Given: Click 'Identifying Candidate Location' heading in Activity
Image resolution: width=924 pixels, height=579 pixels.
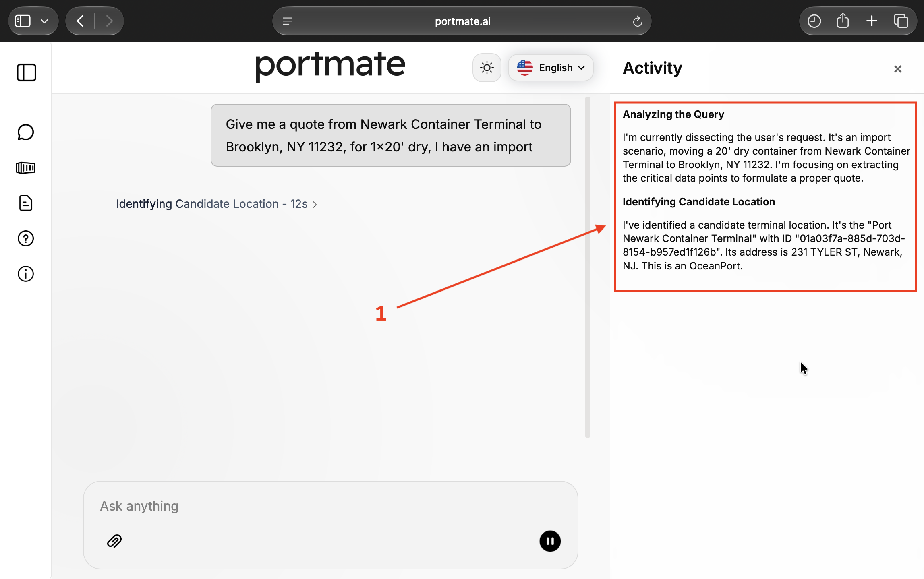Looking at the screenshot, I should (x=698, y=202).
